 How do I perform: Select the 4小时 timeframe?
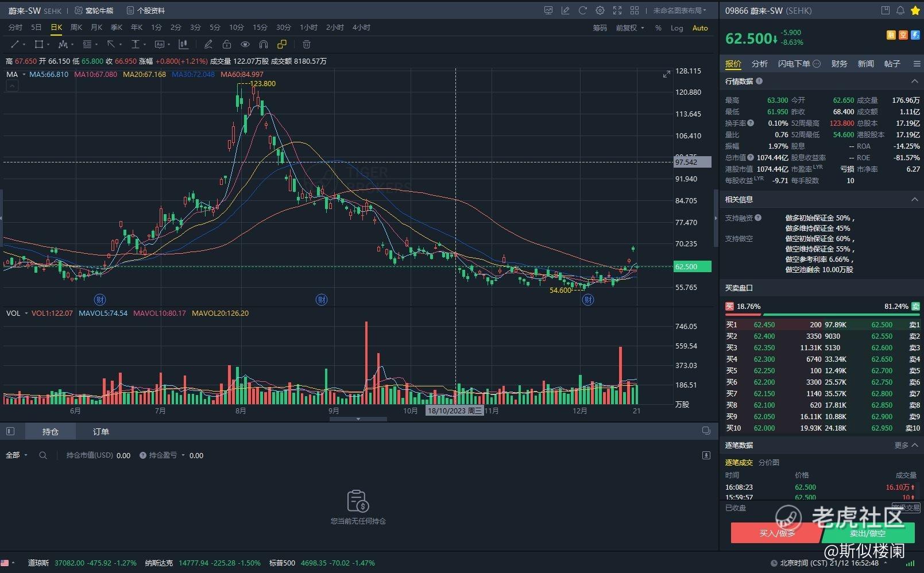click(361, 28)
